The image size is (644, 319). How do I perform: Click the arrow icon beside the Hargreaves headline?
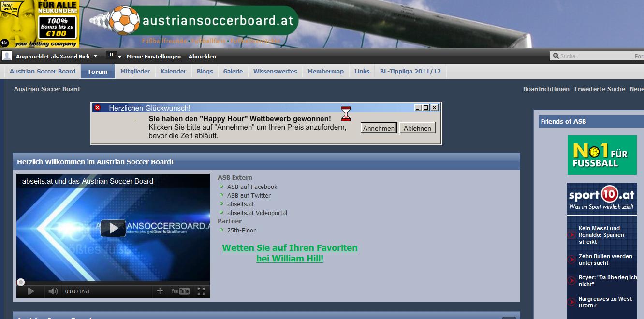(571, 302)
